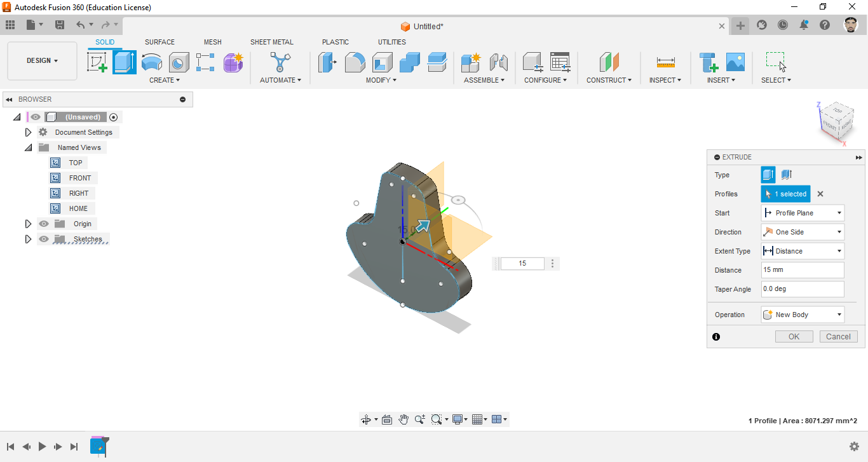Open the Change Parameters table icon
Image resolution: width=868 pixels, height=462 pixels.
(560, 62)
